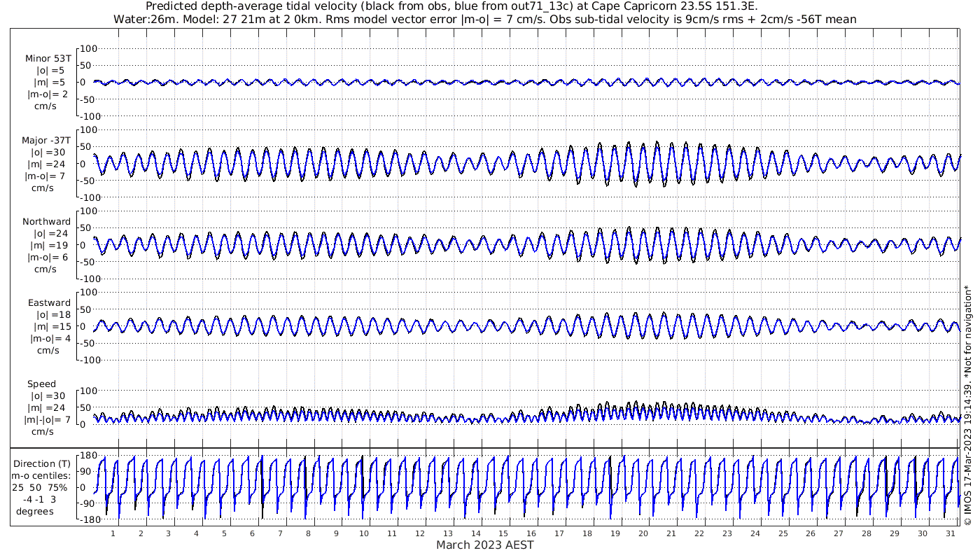Click the "March 2023 AEST" x-axis label

[x=484, y=545]
